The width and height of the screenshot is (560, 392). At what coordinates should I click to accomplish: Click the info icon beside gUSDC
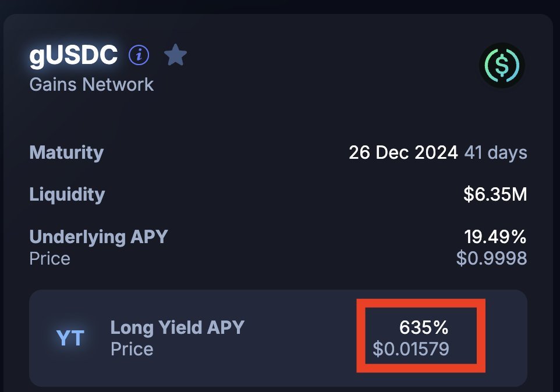pos(139,55)
